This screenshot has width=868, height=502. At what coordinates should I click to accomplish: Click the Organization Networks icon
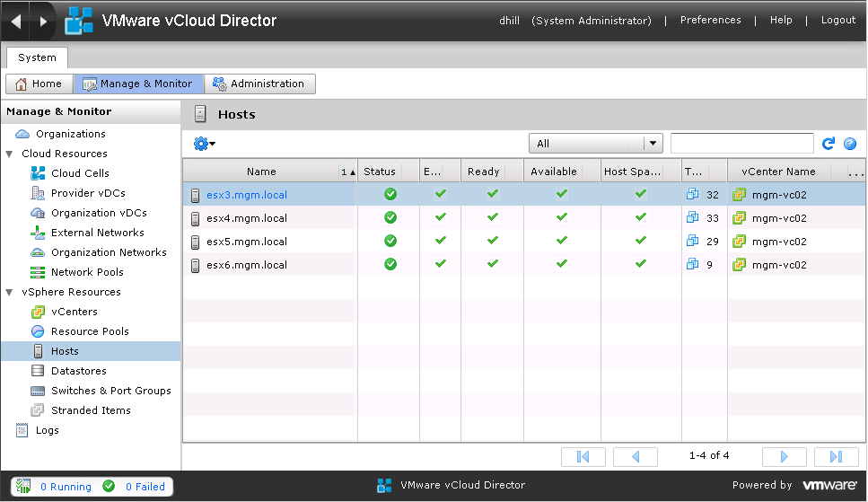(x=38, y=252)
